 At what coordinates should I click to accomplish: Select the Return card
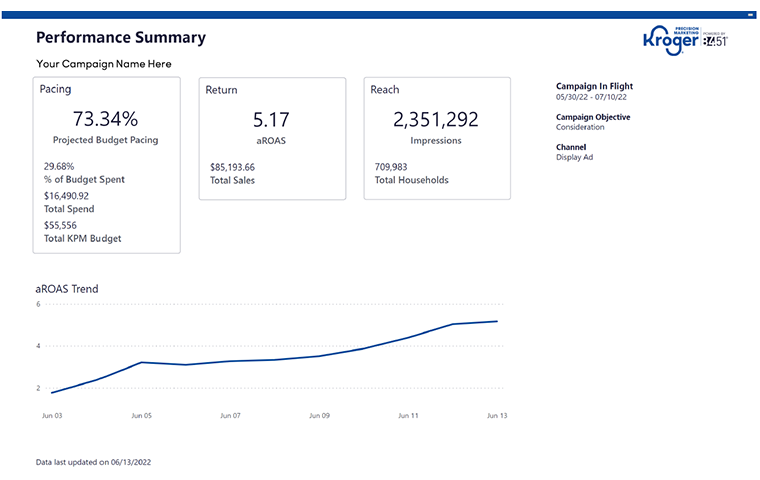tap(272, 138)
